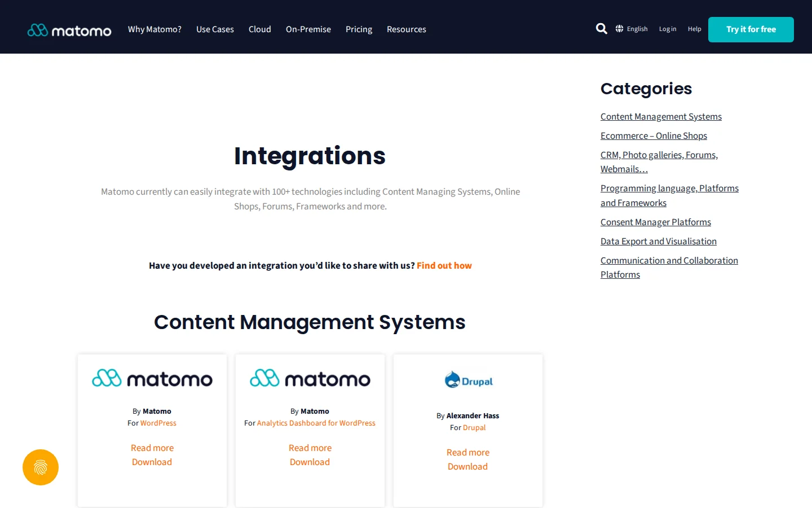
Task: Click Read more on the Drupal card
Action: click(x=468, y=452)
